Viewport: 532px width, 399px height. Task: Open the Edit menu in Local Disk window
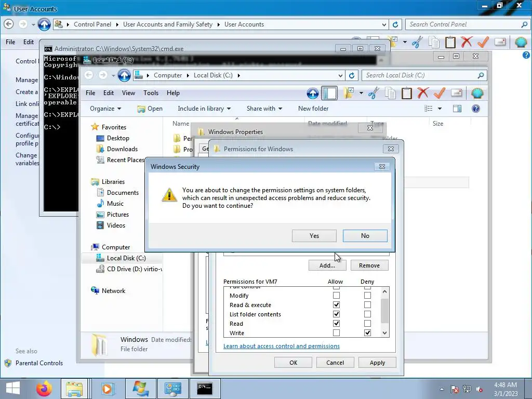[109, 93]
